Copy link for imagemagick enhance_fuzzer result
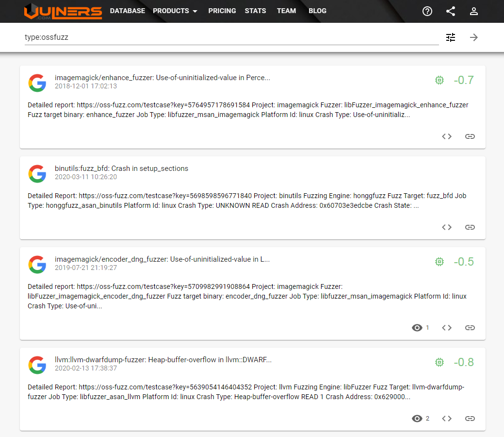 470,136
